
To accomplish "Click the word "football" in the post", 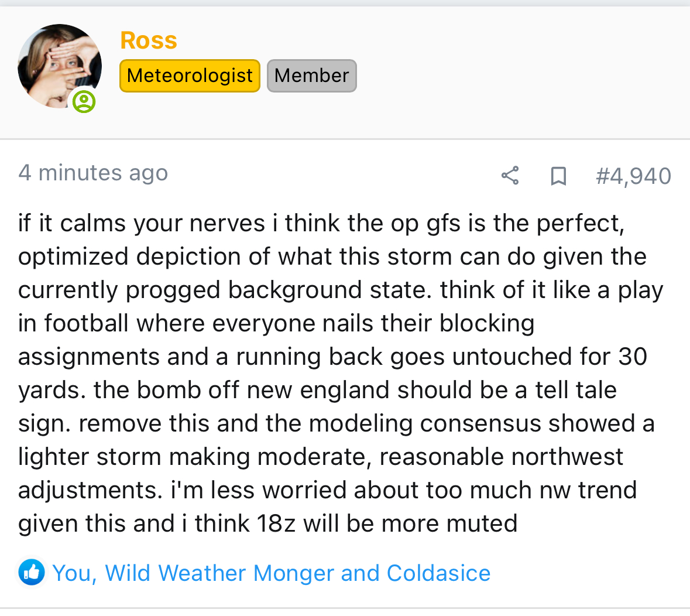I will [85, 323].
